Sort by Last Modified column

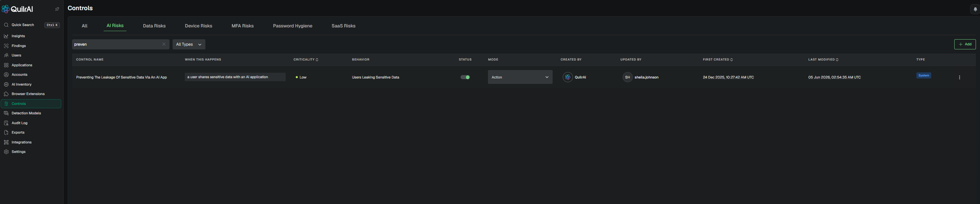pyautogui.click(x=823, y=59)
